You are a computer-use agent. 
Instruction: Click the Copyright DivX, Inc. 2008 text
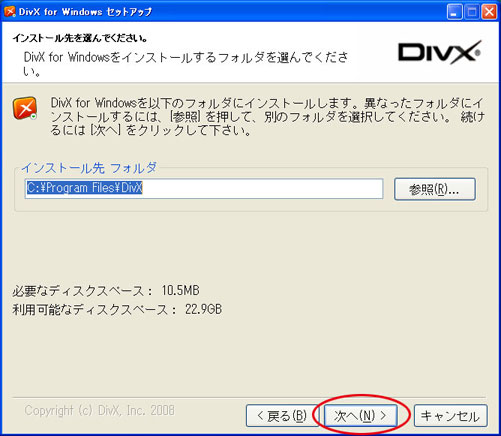[99, 410]
